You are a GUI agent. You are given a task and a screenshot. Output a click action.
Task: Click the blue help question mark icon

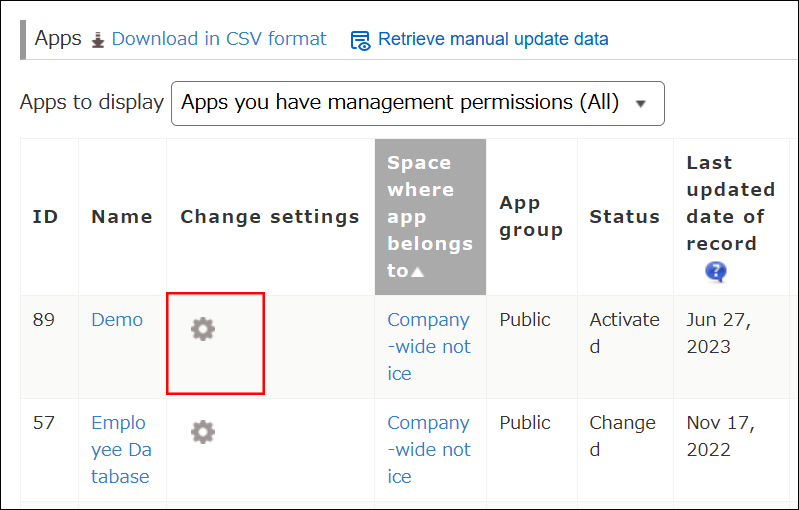pos(715,271)
